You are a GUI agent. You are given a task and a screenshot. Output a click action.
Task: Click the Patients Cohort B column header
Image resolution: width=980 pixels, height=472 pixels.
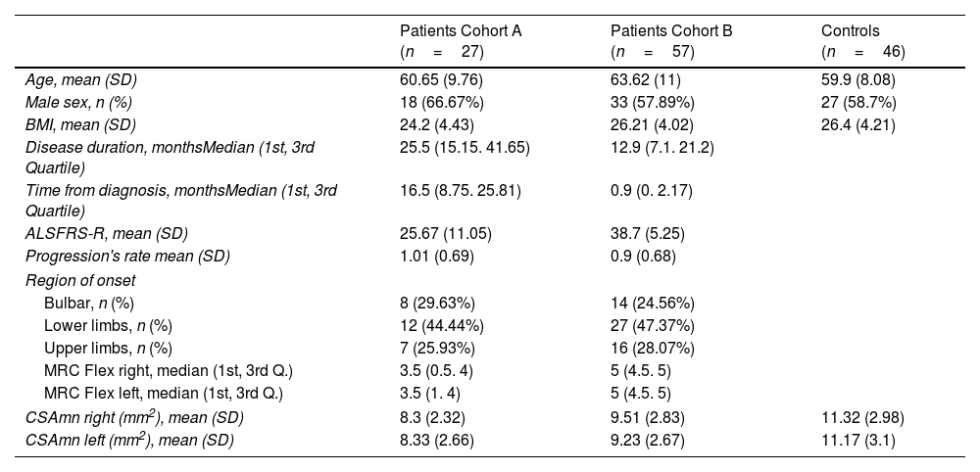point(670,40)
